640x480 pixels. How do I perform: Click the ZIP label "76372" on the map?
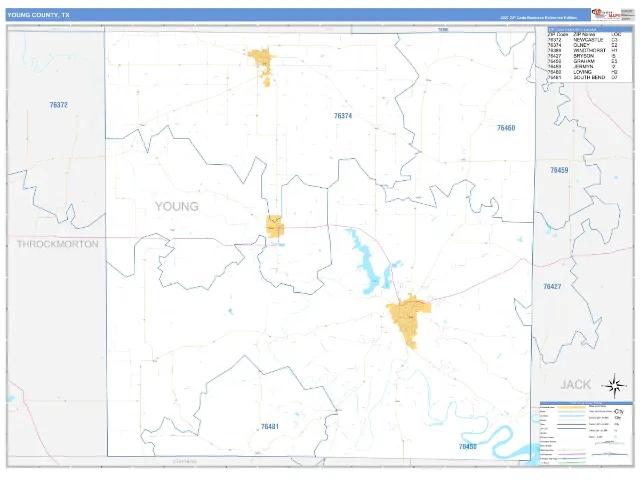pos(58,105)
